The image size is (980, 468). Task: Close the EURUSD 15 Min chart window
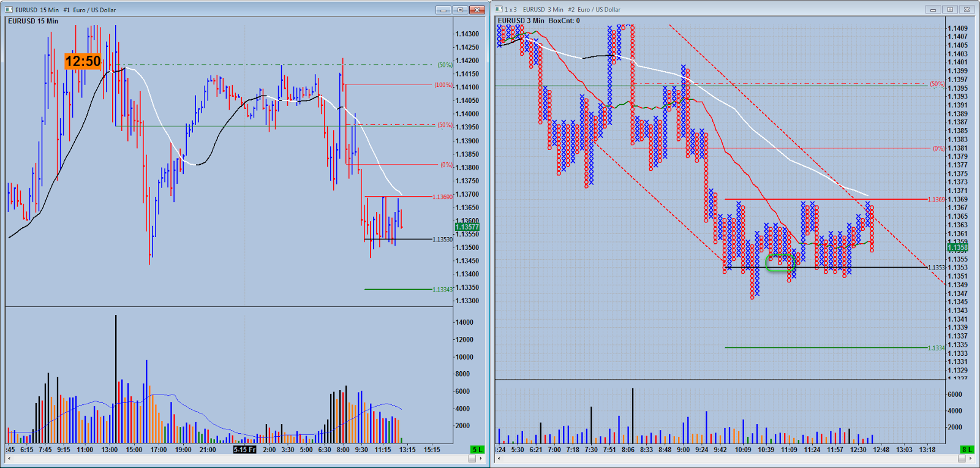tap(477, 10)
